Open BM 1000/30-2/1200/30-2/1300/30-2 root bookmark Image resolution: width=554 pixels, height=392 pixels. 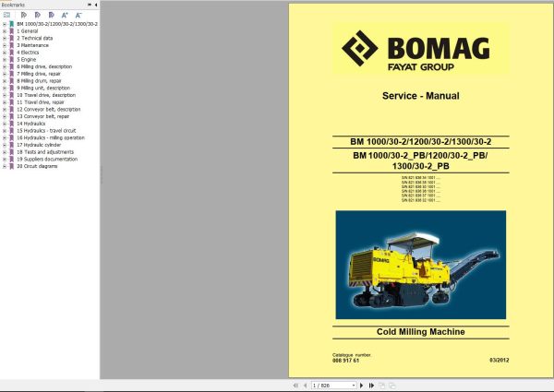57,24
